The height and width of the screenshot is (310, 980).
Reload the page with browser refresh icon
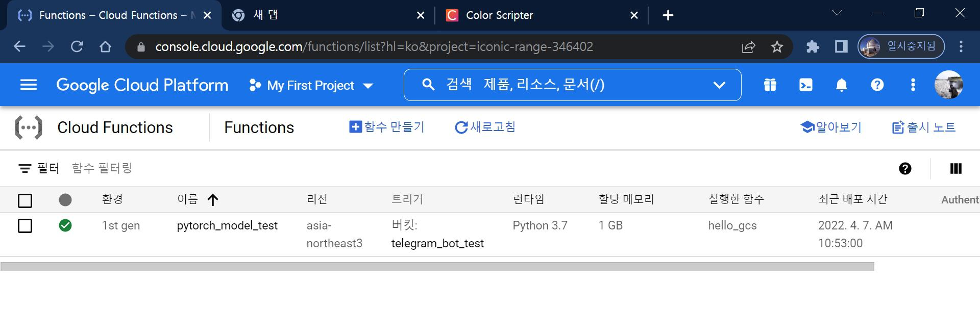pyautogui.click(x=77, y=47)
